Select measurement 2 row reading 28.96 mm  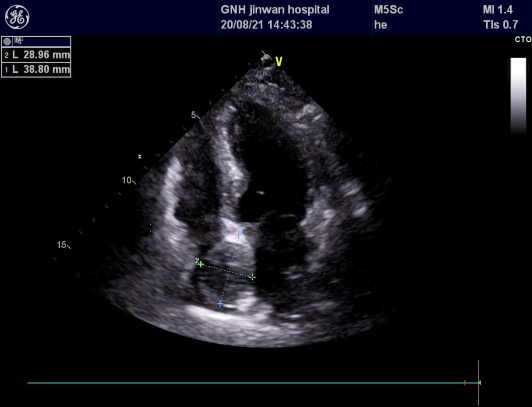(x=36, y=55)
